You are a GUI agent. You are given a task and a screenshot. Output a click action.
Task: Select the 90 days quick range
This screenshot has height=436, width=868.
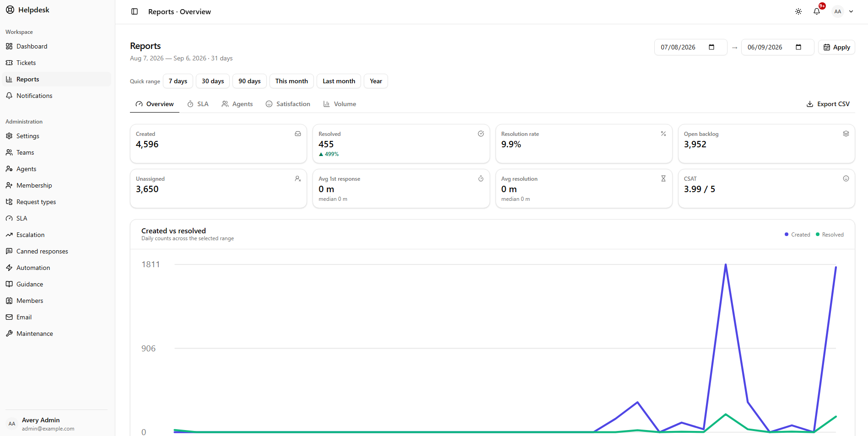coord(249,81)
